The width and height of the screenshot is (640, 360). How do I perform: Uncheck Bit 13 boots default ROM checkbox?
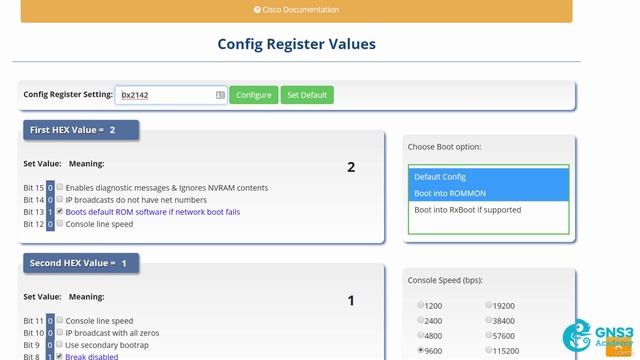(x=60, y=211)
